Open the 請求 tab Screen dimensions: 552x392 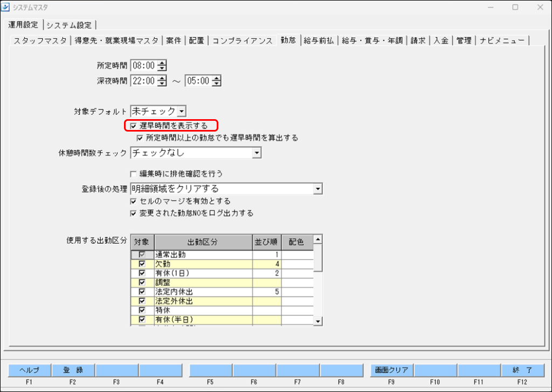pyautogui.click(x=418, y=40)
